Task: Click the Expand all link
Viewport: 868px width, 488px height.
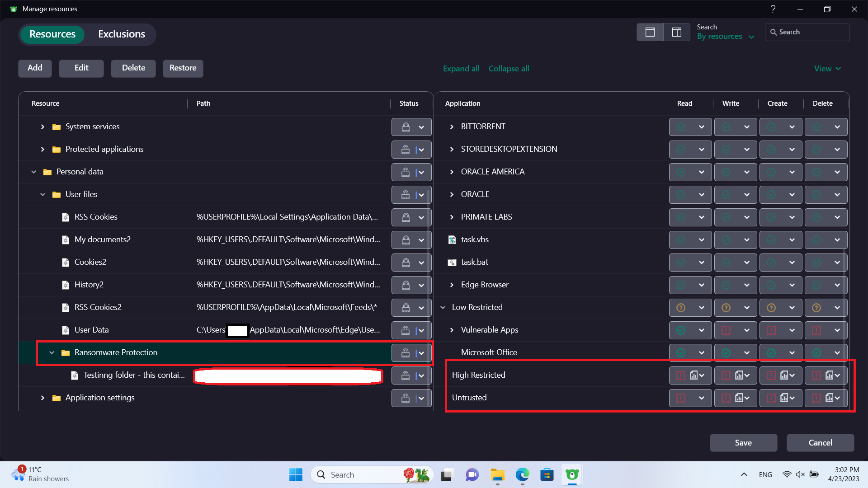Action: 461,69
